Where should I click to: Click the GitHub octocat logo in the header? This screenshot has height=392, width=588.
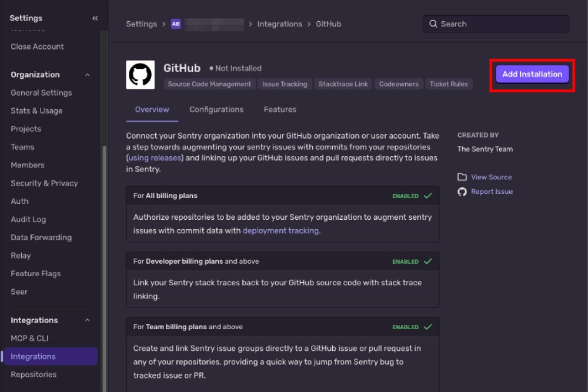(139, 74)
